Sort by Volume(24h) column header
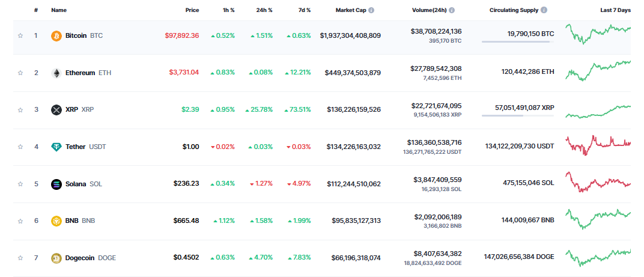This screenshot has width=644, height=277. 429,10
